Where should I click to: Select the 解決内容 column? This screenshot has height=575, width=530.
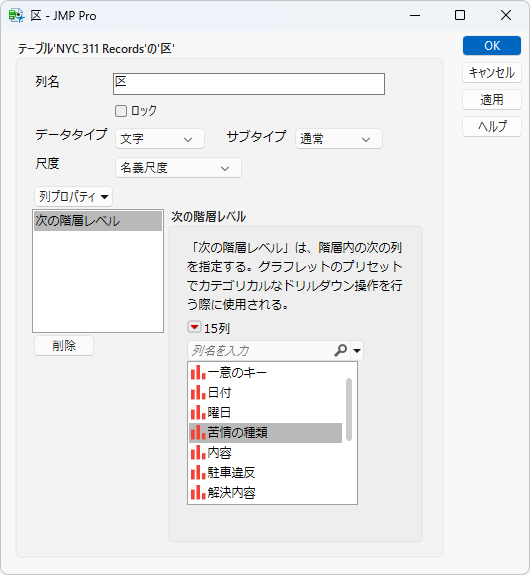click(x=266, y=493)
